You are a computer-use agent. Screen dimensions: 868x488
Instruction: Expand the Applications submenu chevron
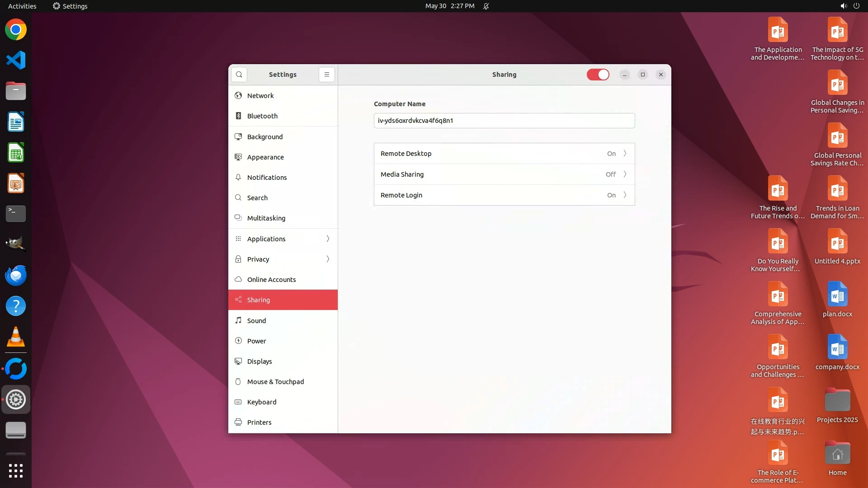tap(328, 239)
